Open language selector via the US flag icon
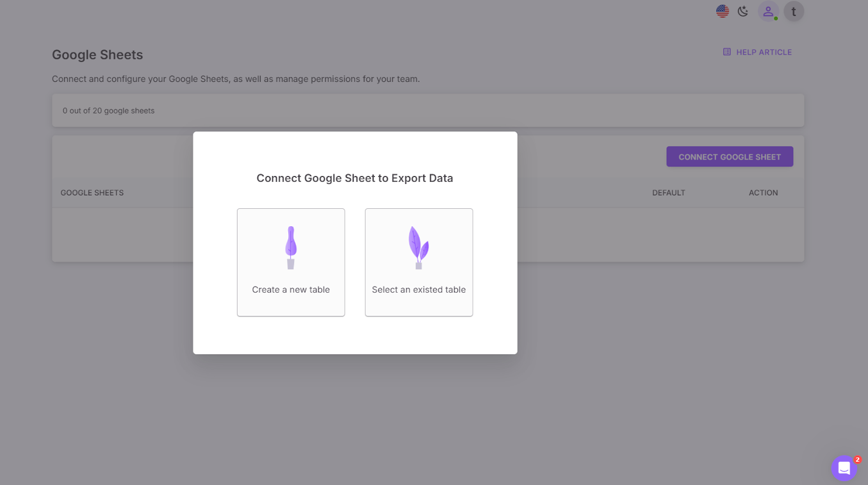868x485 pixels. click(x=722, y=11)
